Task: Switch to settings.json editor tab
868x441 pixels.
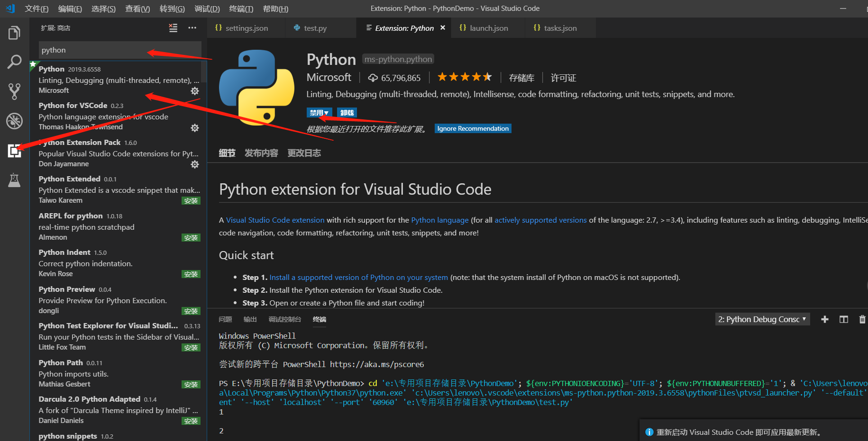Action: pyautogui.click(x=247, y=28)
